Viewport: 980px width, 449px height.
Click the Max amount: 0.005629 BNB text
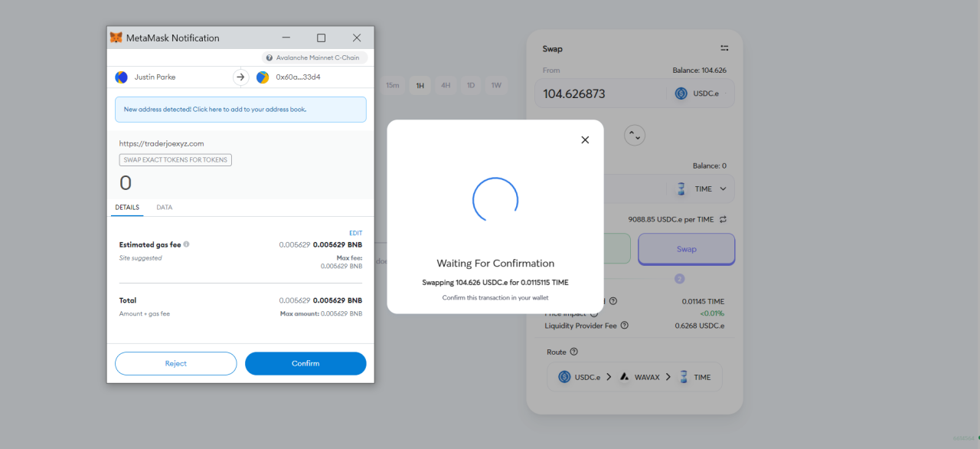coord(322,313)
